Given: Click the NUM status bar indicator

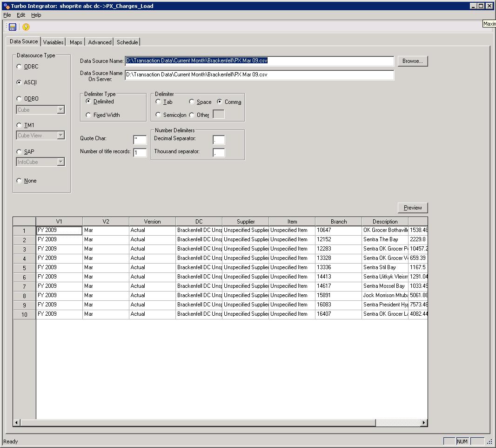Looking at the screenshot, I should coord(462,441).
